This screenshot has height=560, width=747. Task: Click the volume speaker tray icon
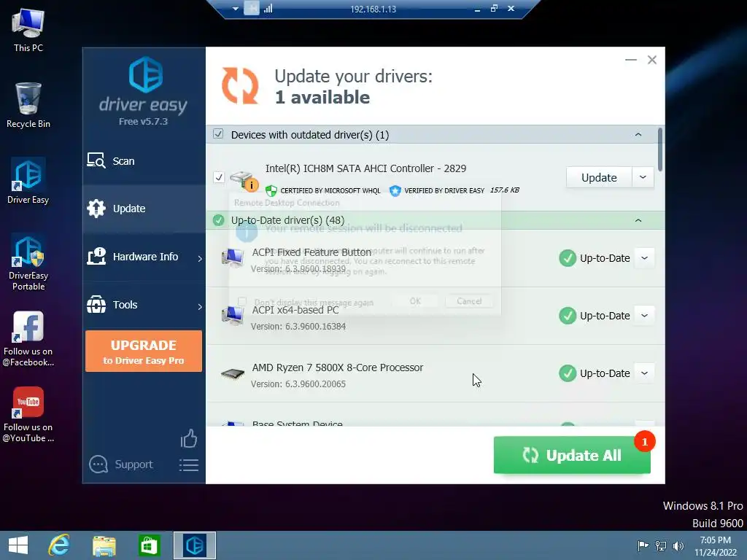coord(678,545)
